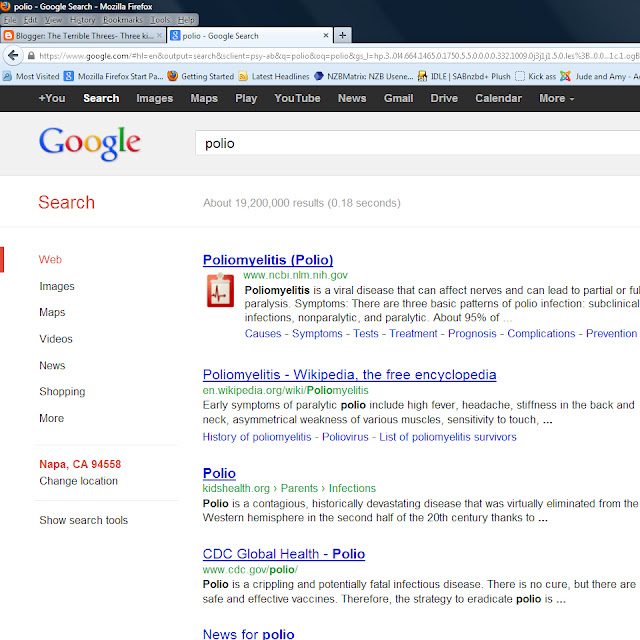The height and width of the screenshot is (640, 640).
Task: Show search tools in sidebar
Action: click(x=83, y=520)
